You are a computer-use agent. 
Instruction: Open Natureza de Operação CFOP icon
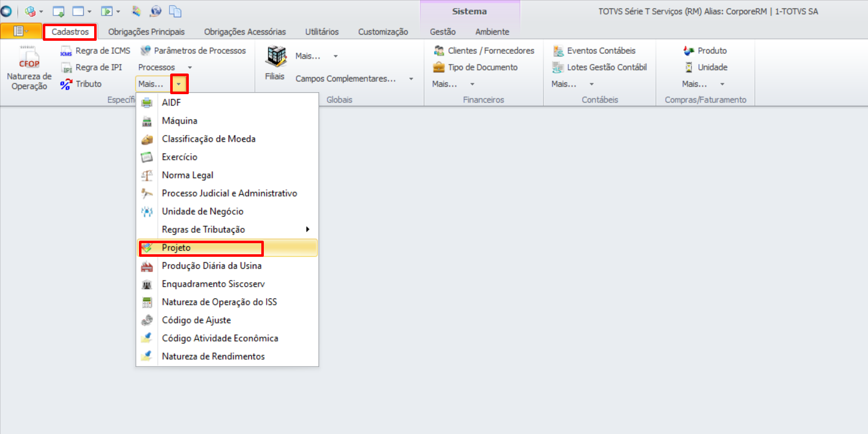pos(29,56)
